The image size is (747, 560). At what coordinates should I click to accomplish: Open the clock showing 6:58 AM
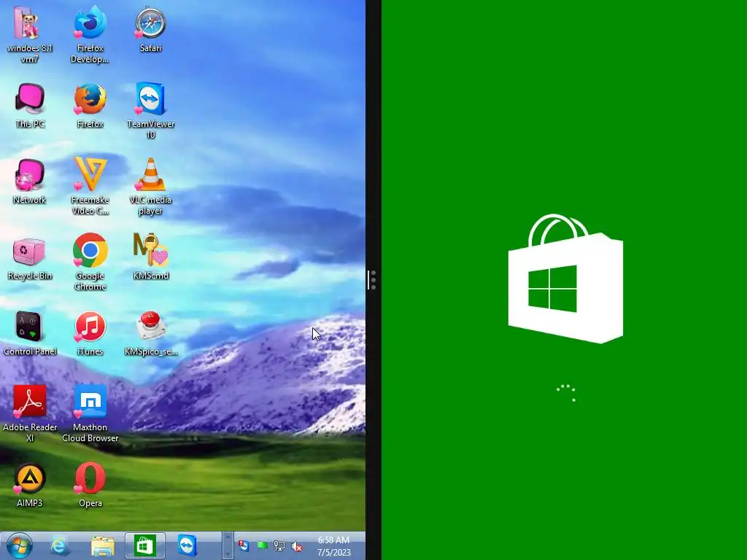coord(333,546)
